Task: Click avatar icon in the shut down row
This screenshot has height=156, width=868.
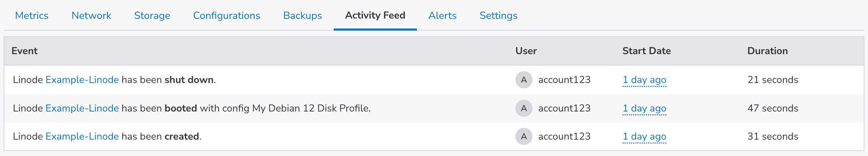Action: pyautogui.click(x=524, y=80)
